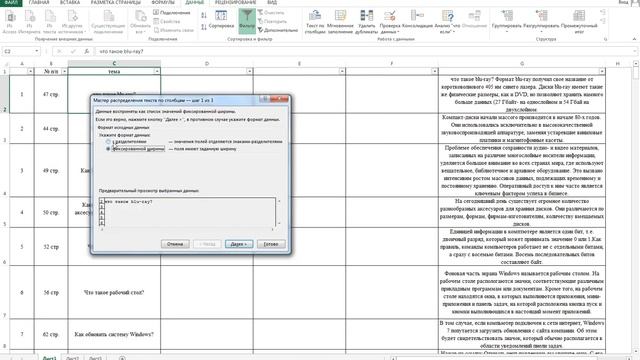Click the formula bar text field
The width and height of the screenshot is (640, 360).
pos(365,51)
